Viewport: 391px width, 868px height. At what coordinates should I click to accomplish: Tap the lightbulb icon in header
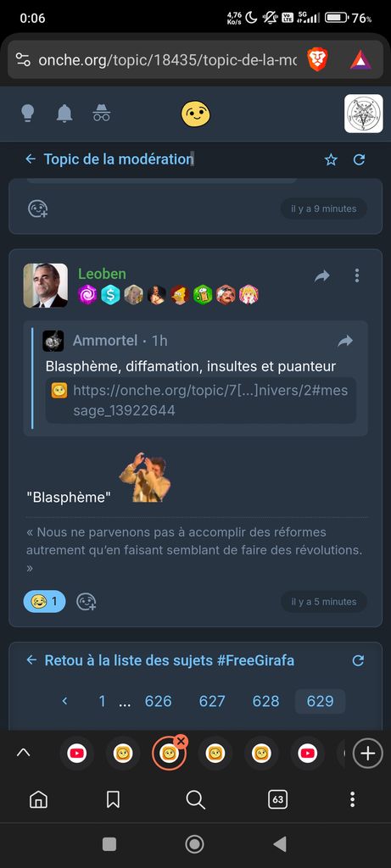pos(27,113)
